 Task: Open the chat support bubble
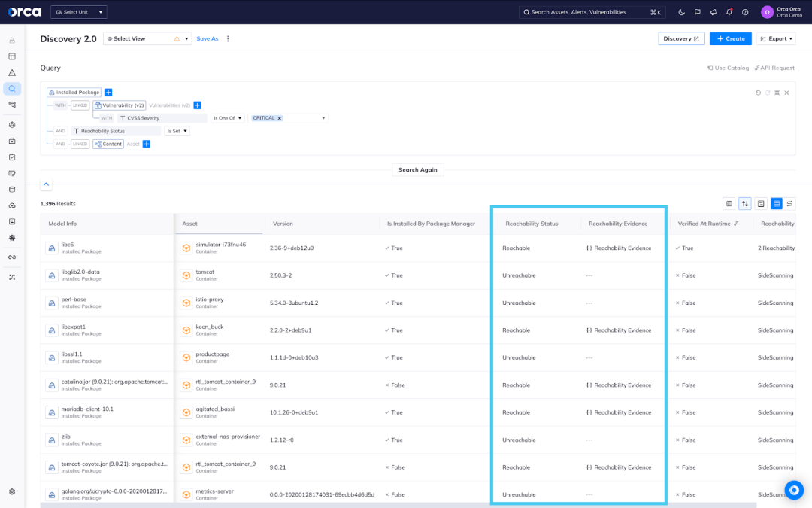(x=793, y=490)
